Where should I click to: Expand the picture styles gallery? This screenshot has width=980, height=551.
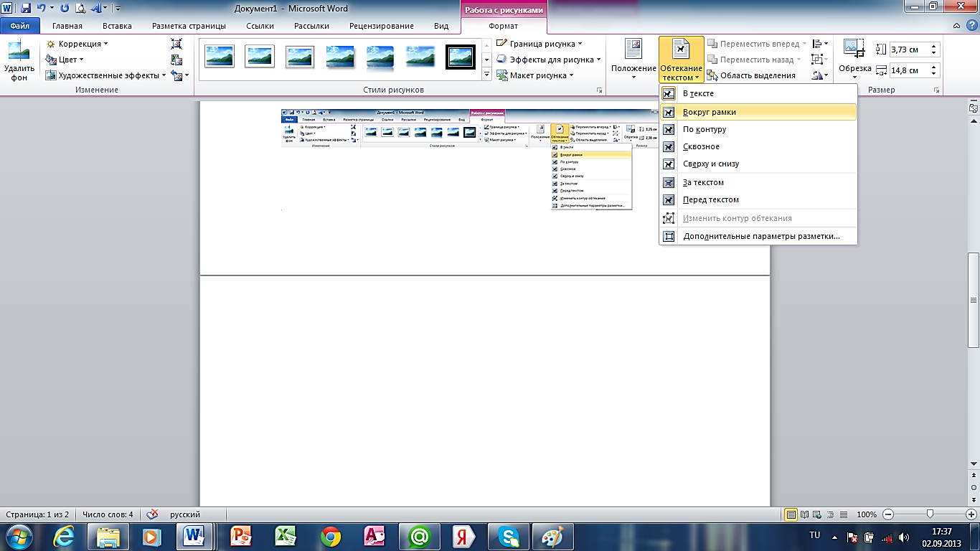pos(487,74)
